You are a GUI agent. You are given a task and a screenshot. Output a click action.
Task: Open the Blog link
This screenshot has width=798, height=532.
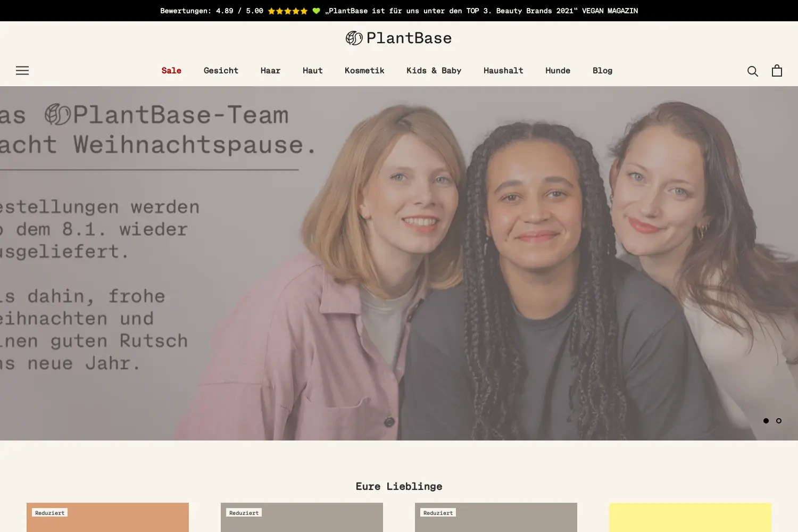click(x=602, y=70)
